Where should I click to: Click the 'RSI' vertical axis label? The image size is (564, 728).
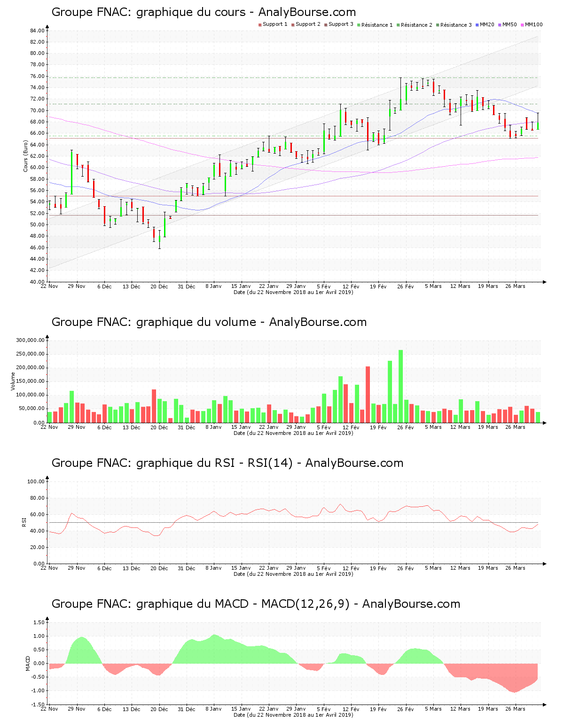[24, 522]
